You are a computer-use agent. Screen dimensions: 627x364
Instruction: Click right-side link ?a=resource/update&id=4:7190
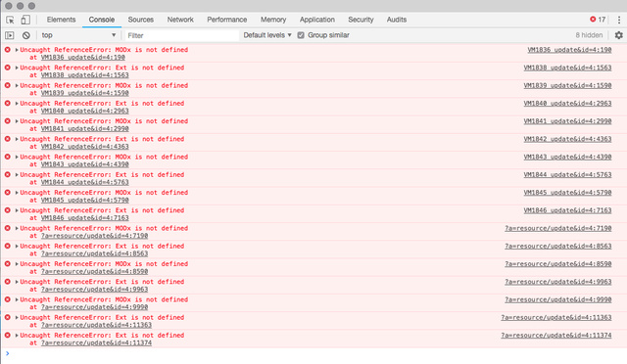[x=557, y=228]
